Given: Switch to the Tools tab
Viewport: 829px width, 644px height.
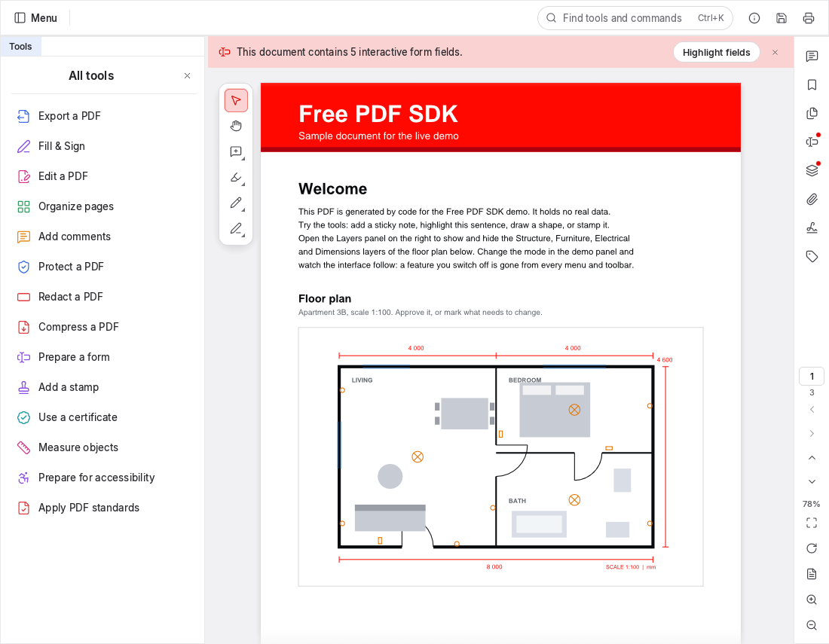Looking at the screenshot, I should click(20, 47).
